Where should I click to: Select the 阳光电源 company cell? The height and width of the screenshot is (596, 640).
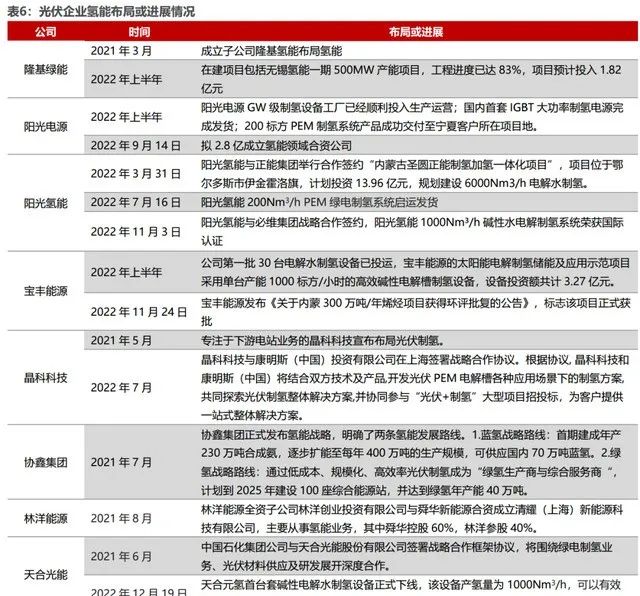[x=45, y=127]
